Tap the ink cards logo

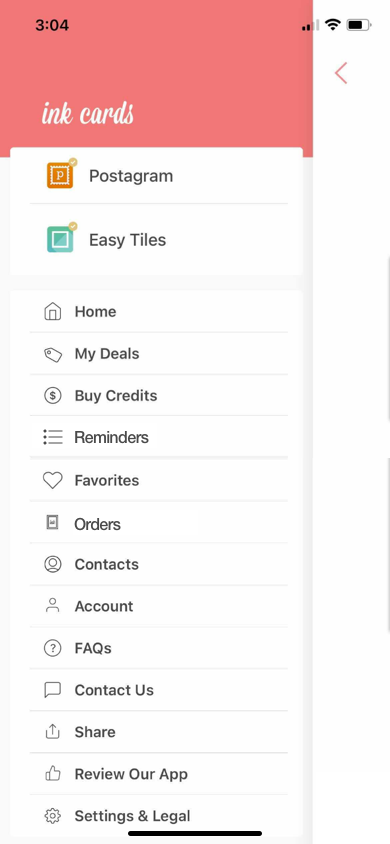[88, 113]
